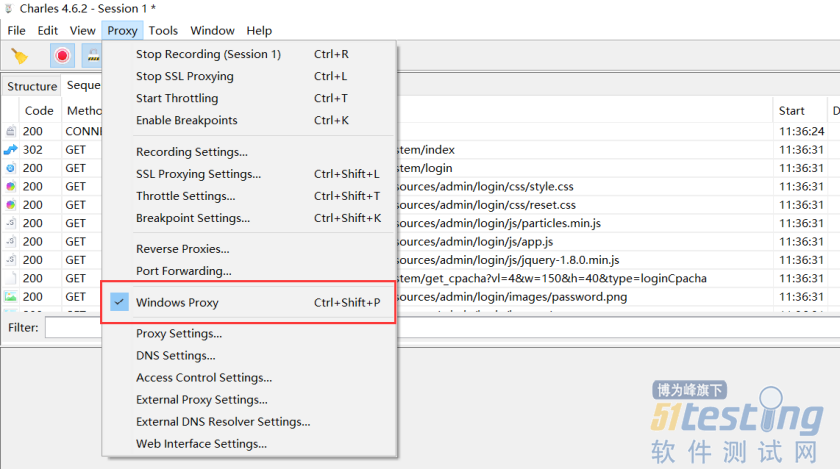Click the broom clear session icon

point(20,56)
